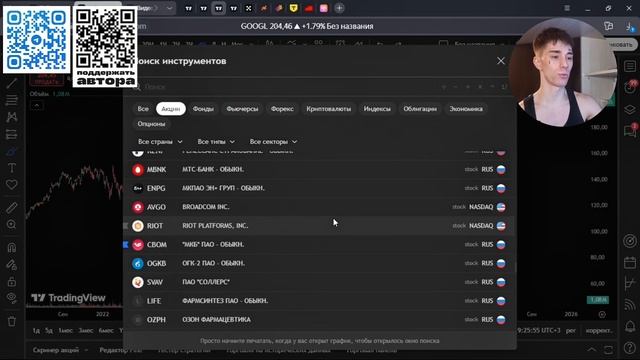Open the time zone 'UTC+3' setting

pos(539,330)
